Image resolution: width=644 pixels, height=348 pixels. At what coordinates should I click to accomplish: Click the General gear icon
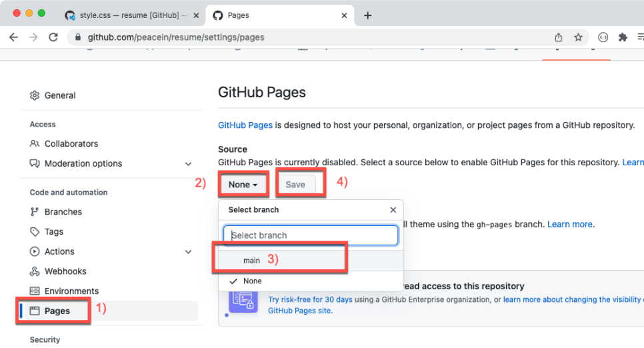(35, 95)
